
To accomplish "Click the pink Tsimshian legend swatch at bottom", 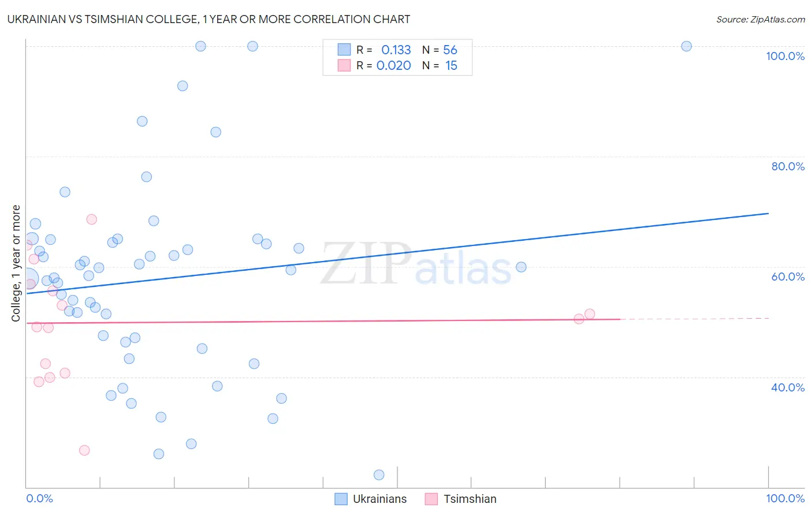I will point(431,499).
